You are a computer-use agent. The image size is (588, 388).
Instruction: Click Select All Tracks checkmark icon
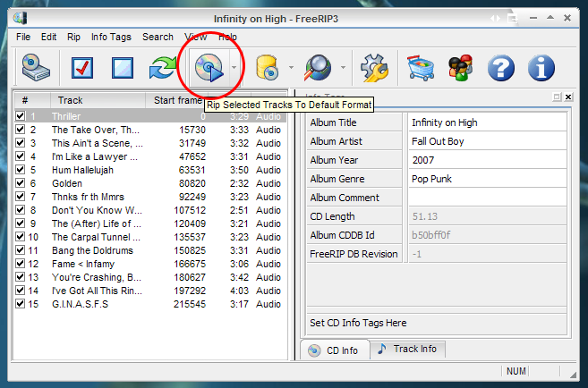point(82,68)
